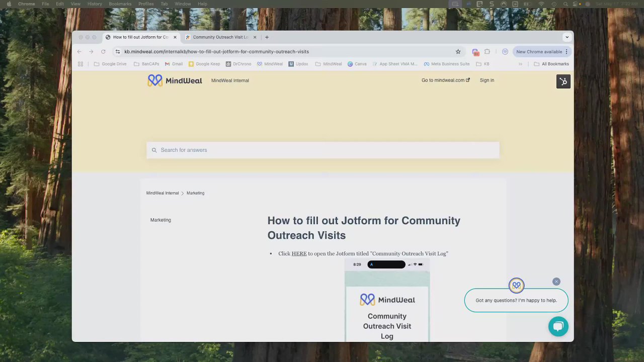View site information icon in address bar
The image size is (644, 362).
118,51
